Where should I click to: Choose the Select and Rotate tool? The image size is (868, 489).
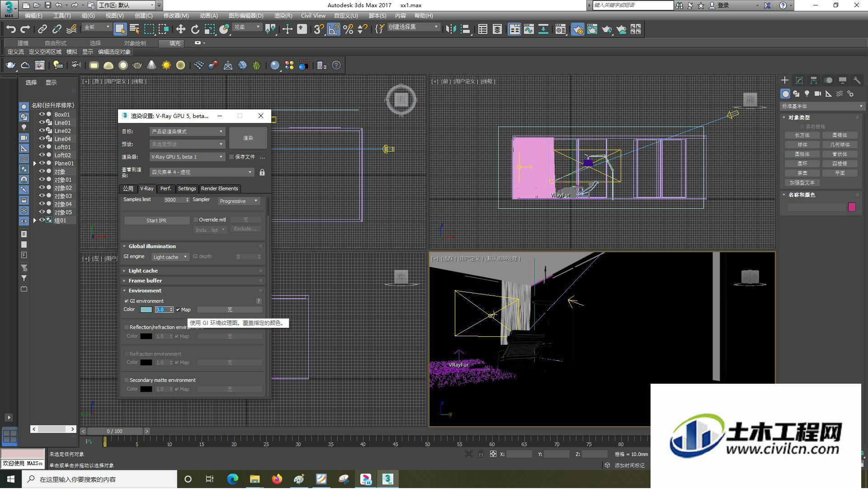[195, 29]
